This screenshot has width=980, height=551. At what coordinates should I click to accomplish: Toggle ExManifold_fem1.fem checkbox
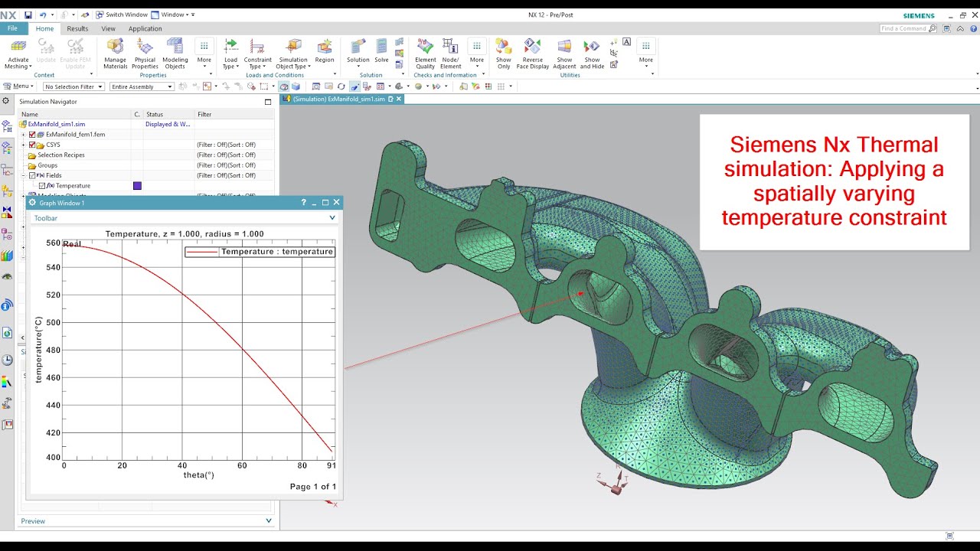(x=32, y=135)
